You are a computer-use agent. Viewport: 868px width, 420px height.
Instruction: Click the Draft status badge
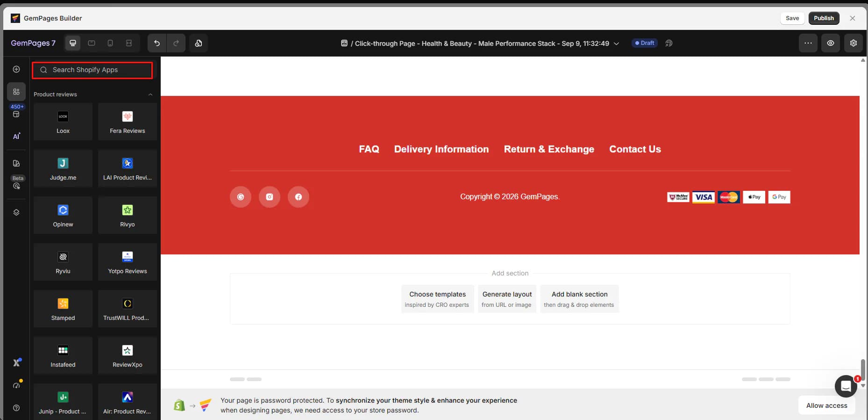(x=645, y=43)
